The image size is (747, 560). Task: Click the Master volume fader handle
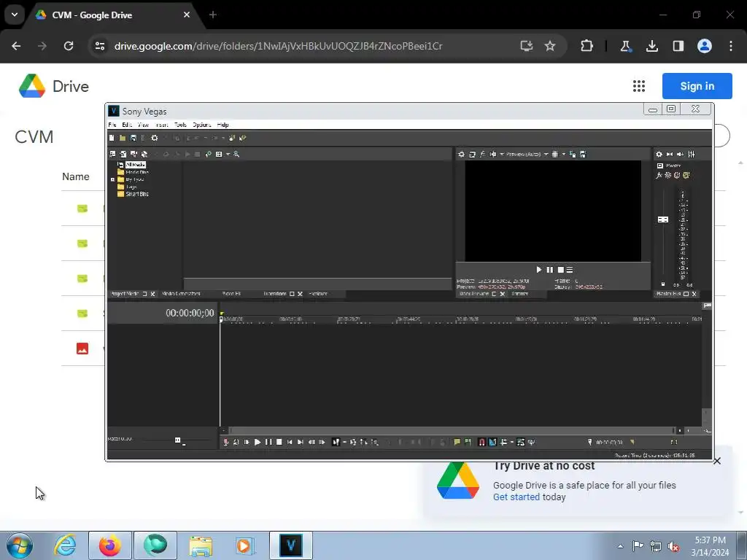(663, 219)
